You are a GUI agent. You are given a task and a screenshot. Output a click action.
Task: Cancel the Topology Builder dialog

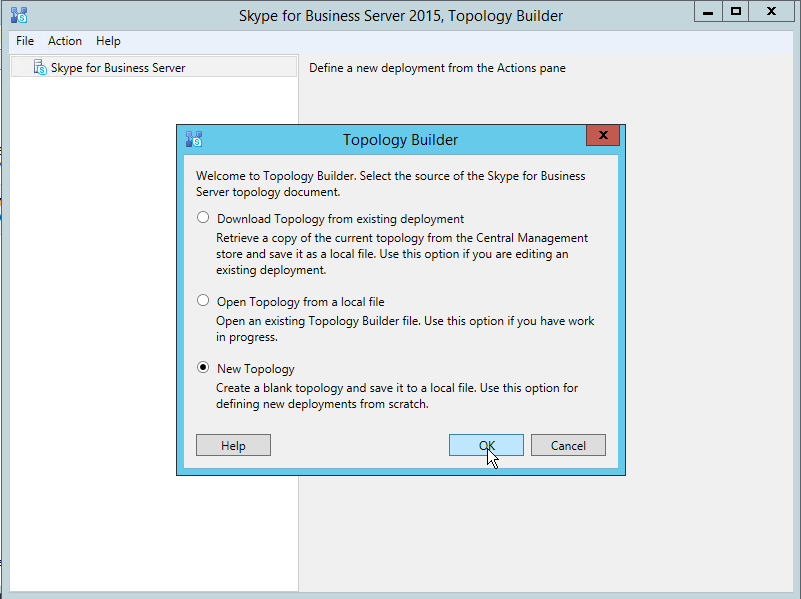click(568, 446)
